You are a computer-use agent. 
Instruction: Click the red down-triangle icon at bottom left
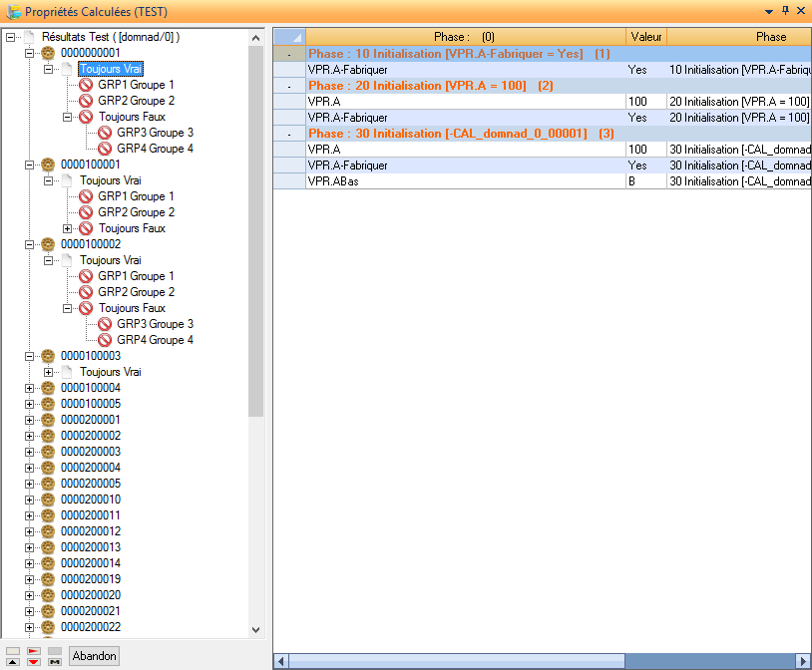tap(34, 662)
